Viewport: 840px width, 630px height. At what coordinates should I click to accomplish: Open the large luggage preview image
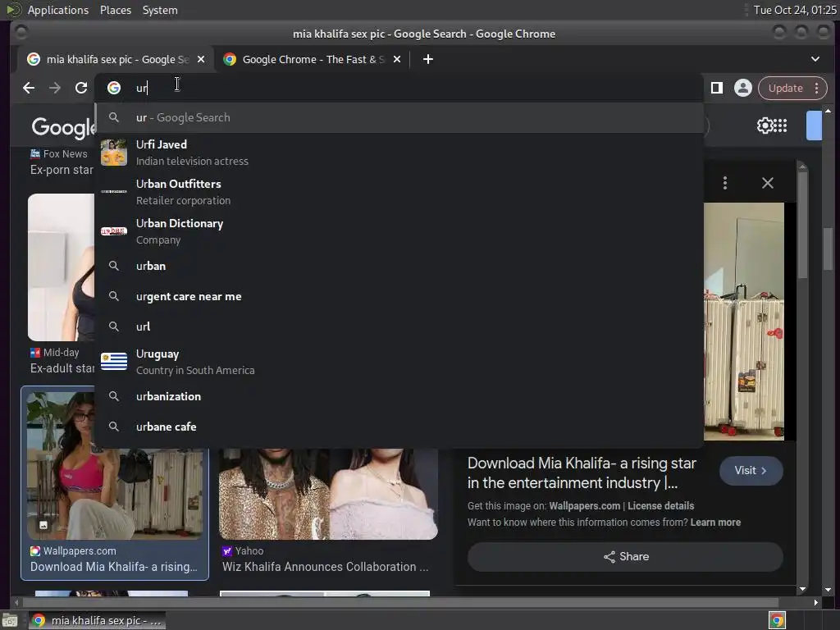pyautogui.click(x=743, y=322)
